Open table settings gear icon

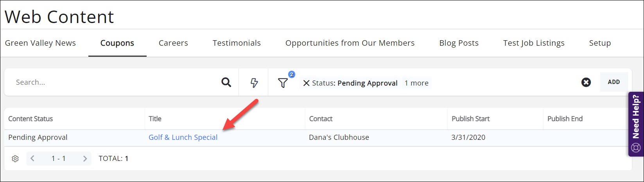coord(15,159)
